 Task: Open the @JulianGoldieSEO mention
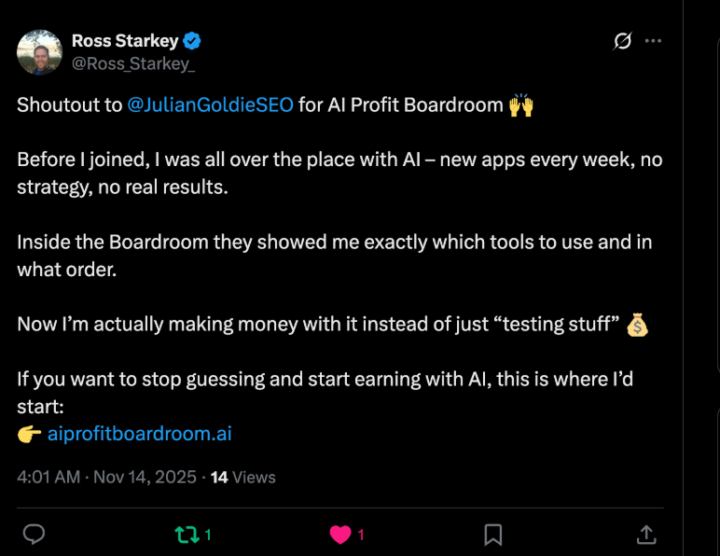(x=210, y=105)
